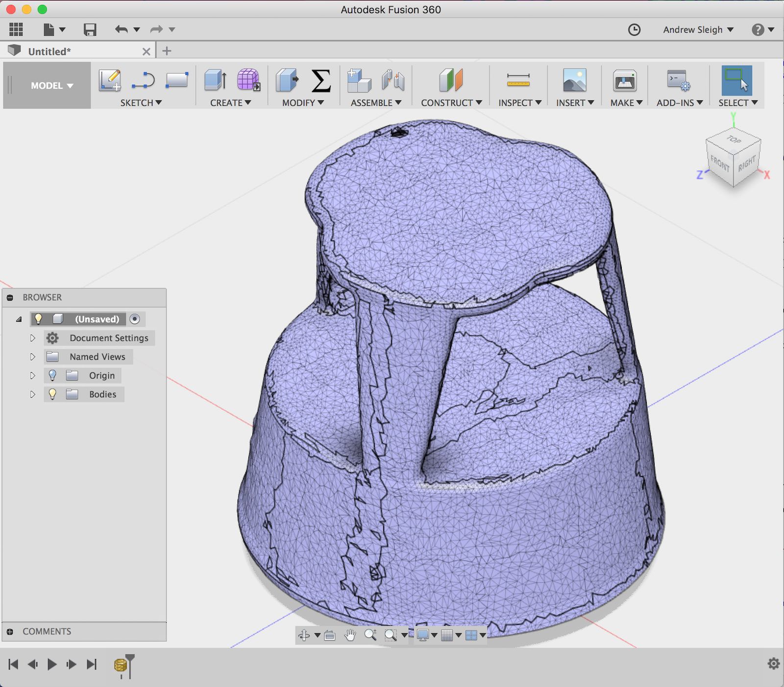784x687 pixels.
Task: Expand the Comments panel
Action: [10, 632]
